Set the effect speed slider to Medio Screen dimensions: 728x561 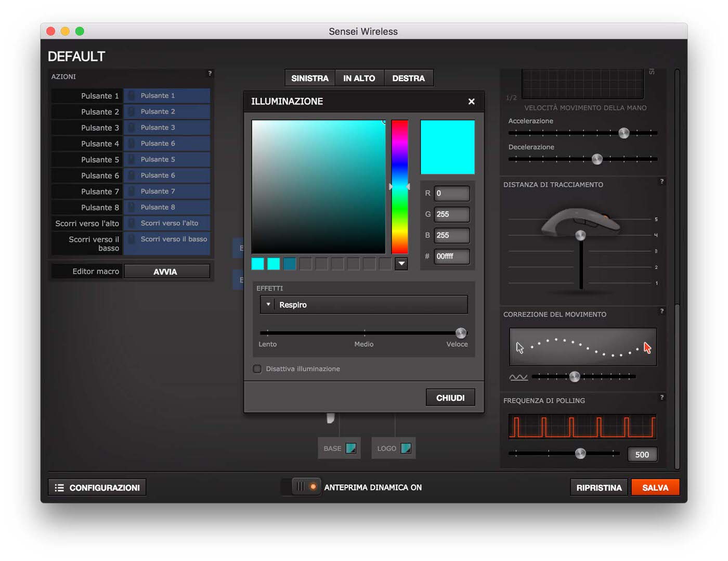[x=364, y=333]
